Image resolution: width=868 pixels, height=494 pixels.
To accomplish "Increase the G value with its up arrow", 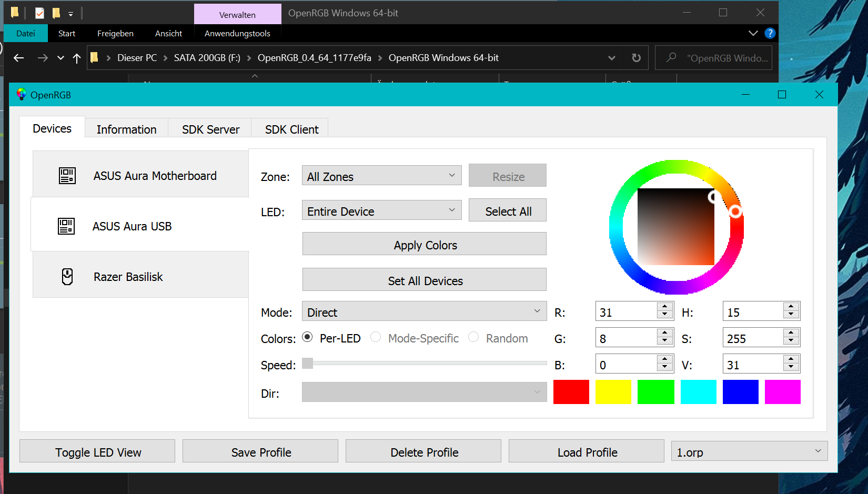I will tap(665, 332).
